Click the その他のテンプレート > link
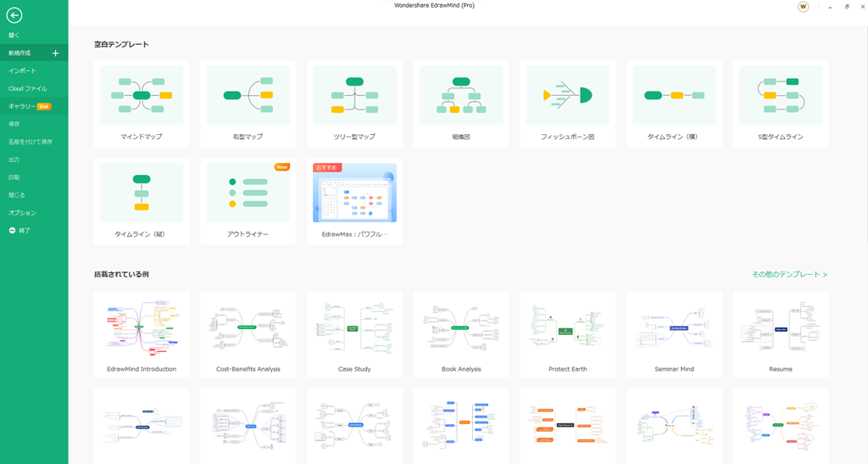 (x=789, y=275)
